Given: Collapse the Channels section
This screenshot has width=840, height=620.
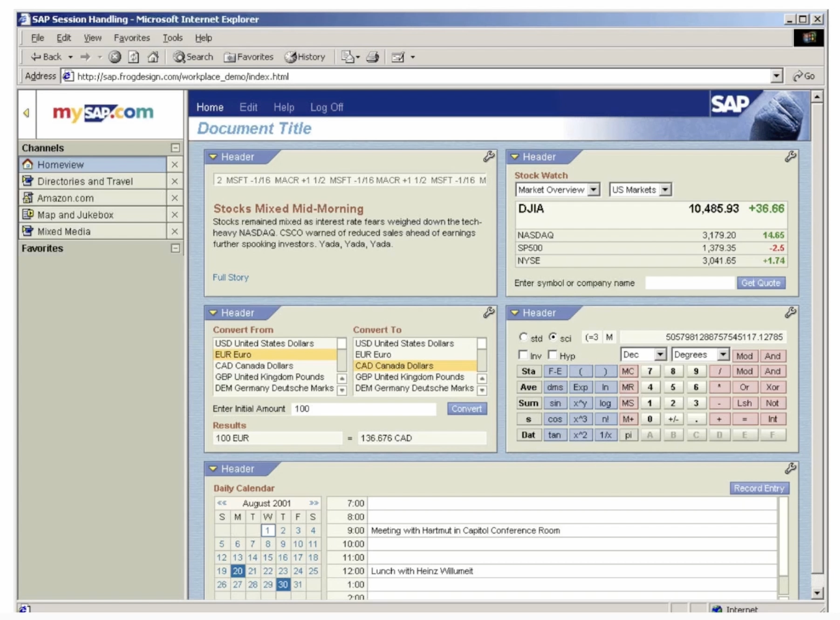Looking at the screenshot, I should click(x=175, y=148).
